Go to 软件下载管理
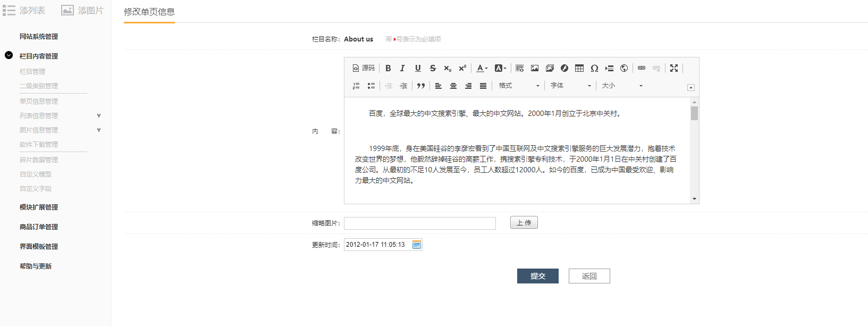The height and width of the screenshot is (326, 868). click(x=39, y=144)
